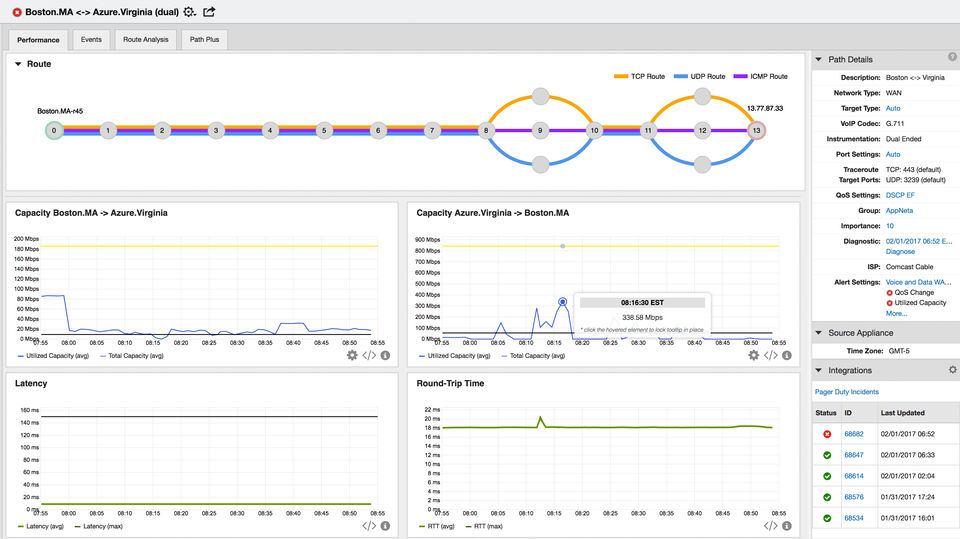Open info icon for Round-Trip Time chart

(x=787, y=526)
